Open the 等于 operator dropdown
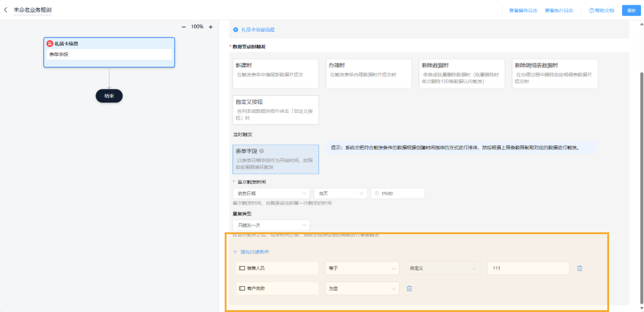 point(362,268)
